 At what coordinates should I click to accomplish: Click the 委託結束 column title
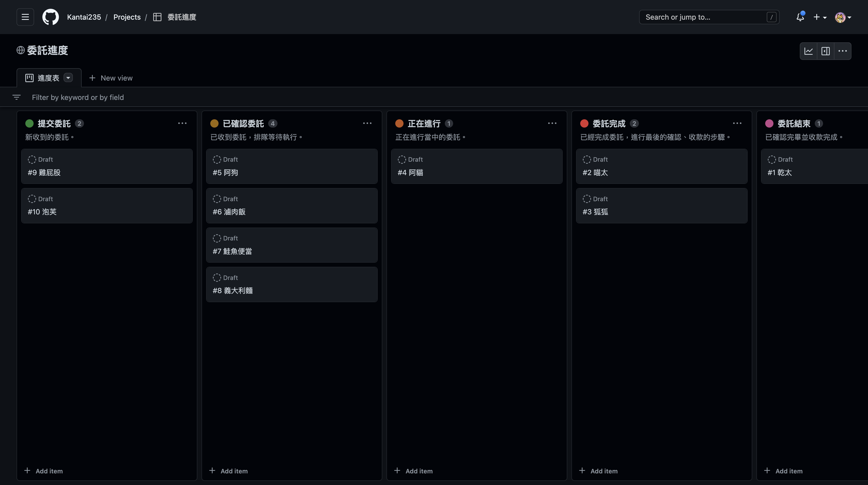pyautogui.click(x=794, y=124)
